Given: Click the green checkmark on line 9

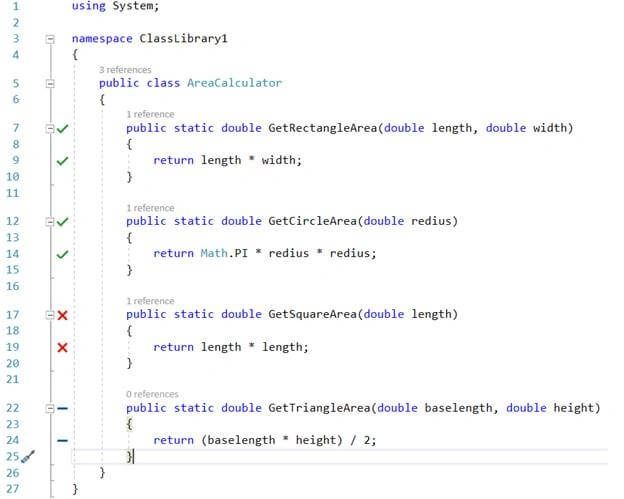Looking at the screenshot, I should coord(62,161).
